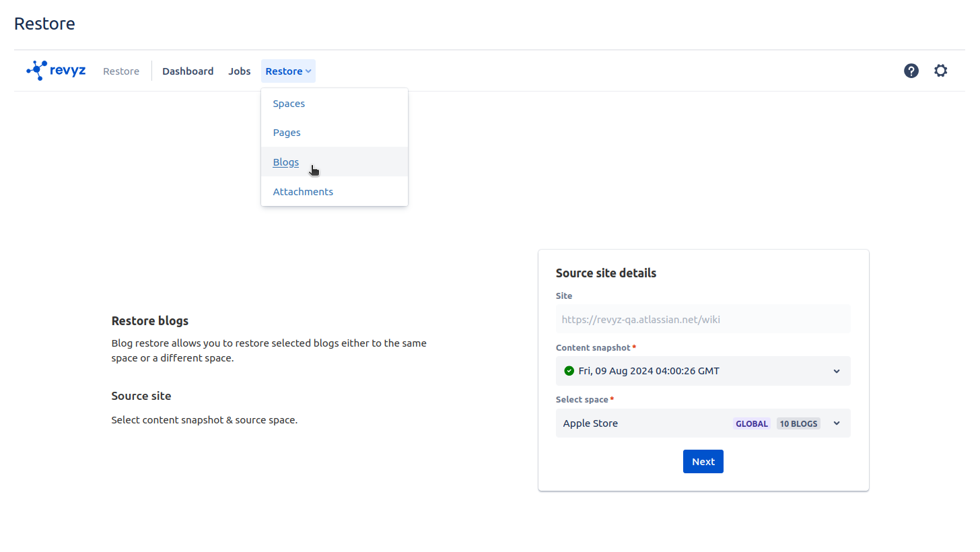Click the Site URL input field
980x552 pixels.
click(703, 319)
